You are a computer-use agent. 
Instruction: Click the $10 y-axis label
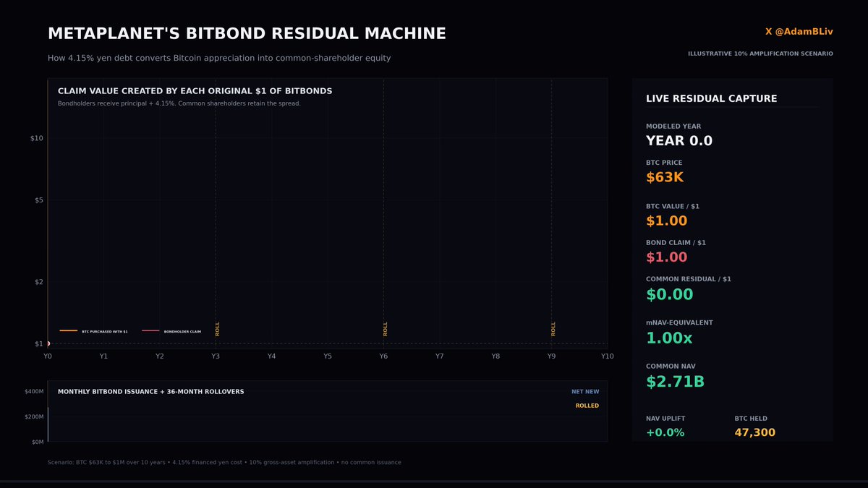click(37, 138)
